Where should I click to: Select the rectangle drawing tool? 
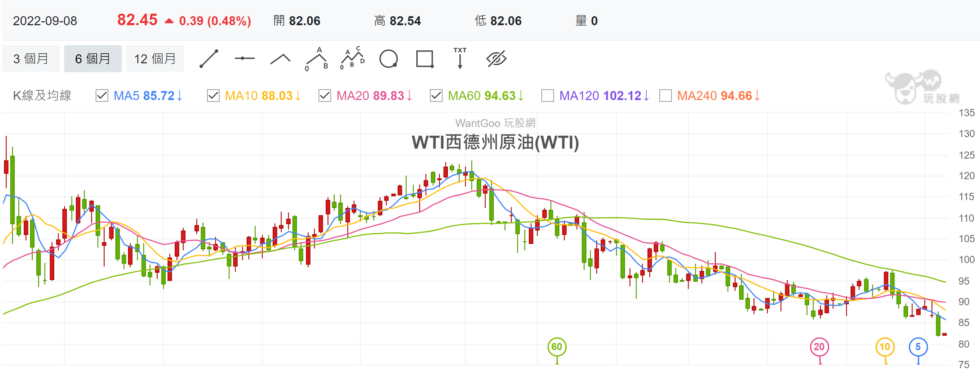click(425, 59)
